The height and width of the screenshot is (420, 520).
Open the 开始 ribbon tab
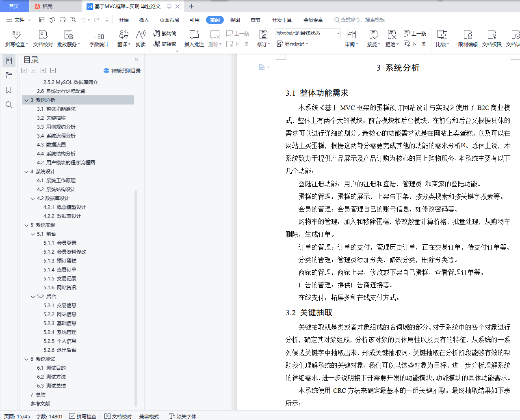coord(124,20)
